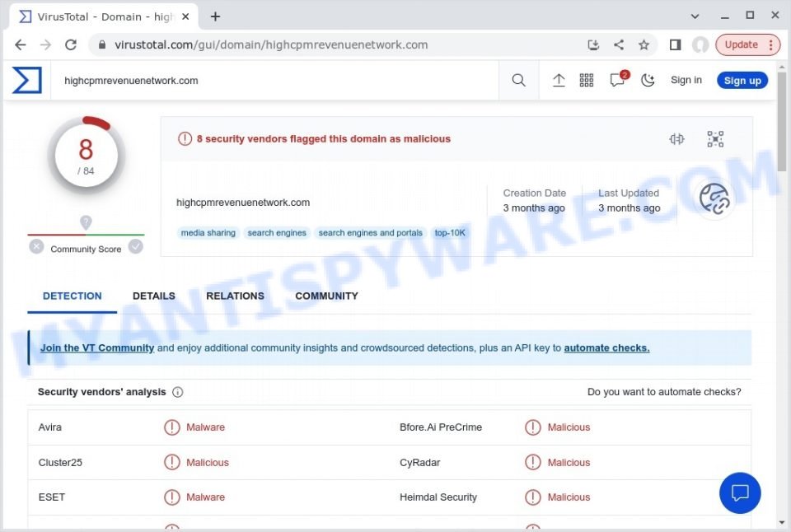791x532 pixels.
Task: Click the malicious vendors warning message
Action: (323, 138)
